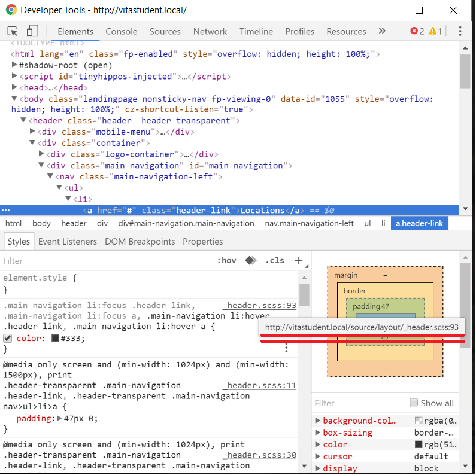This screenshot has width=476, height=475.
Task: Show more DevTools tabs via double chevron
Action: 382,31
